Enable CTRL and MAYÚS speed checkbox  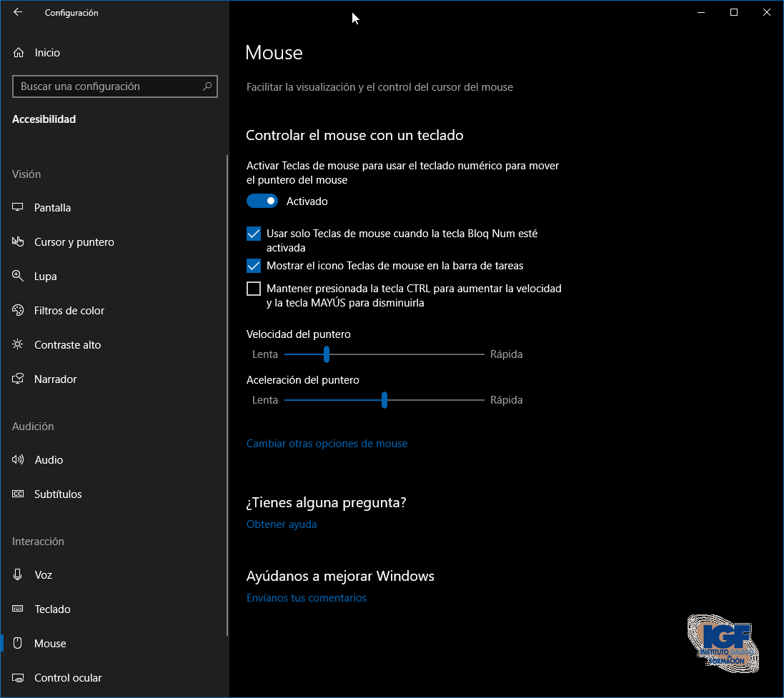254,289
